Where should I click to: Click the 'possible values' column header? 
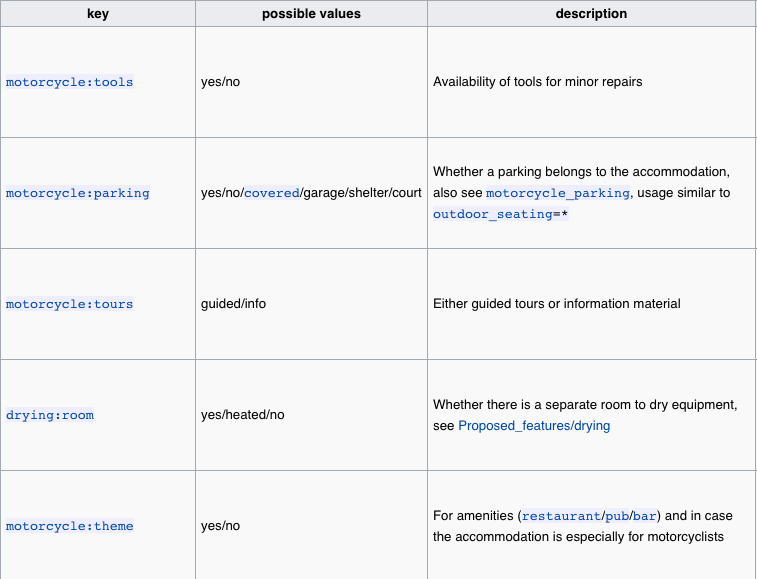click(311, 14)
